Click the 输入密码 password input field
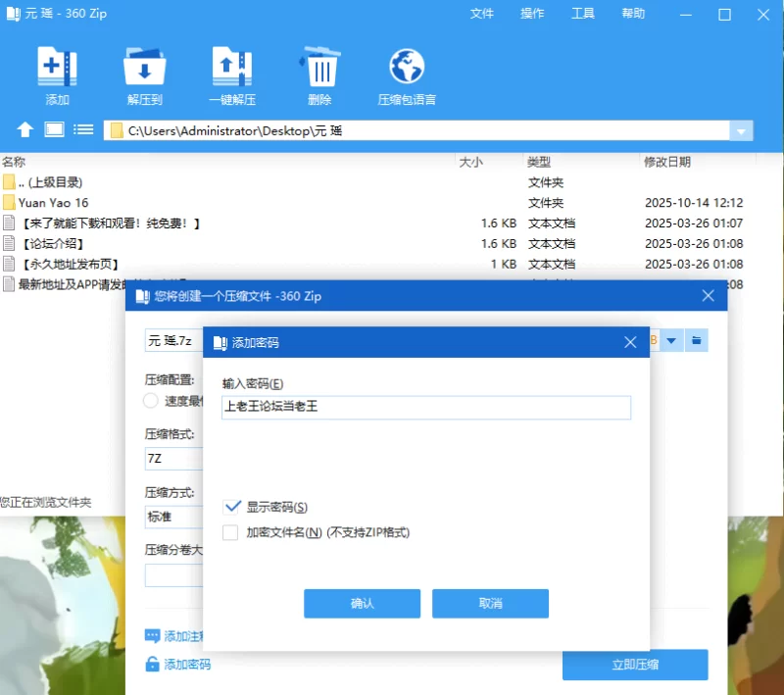The height and width of the screenshot is (695, 784). [x=426, y=407]
